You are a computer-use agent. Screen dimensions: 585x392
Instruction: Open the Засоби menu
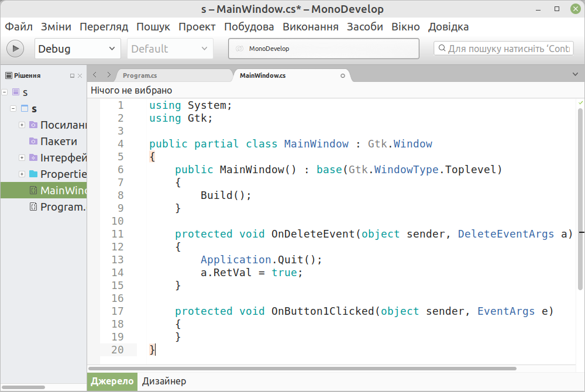click(x=365, y=27)
